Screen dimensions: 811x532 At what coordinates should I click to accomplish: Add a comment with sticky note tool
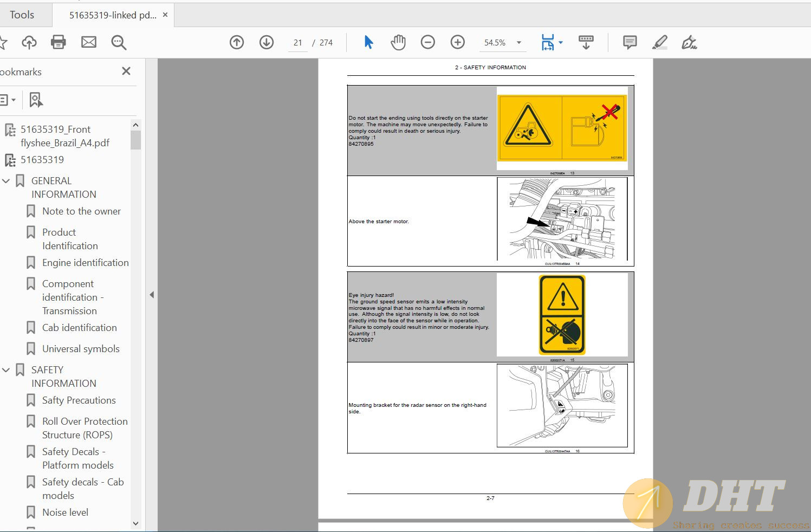click(630, 42)
